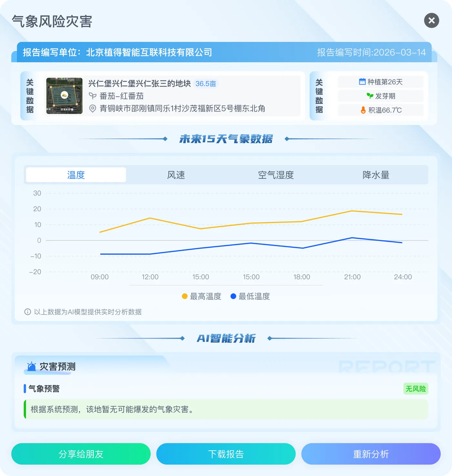Click the address 青铜峡市邵刚镇同乐1村沙茂福新区5号棚东北角

(x=182, y=109)
